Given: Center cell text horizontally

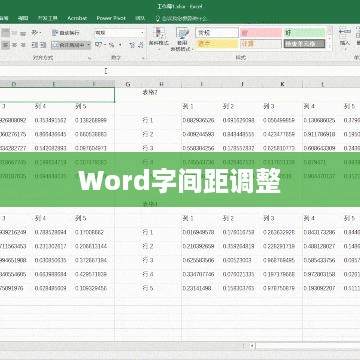Looking at the screenshot, I should pos(14,45).
